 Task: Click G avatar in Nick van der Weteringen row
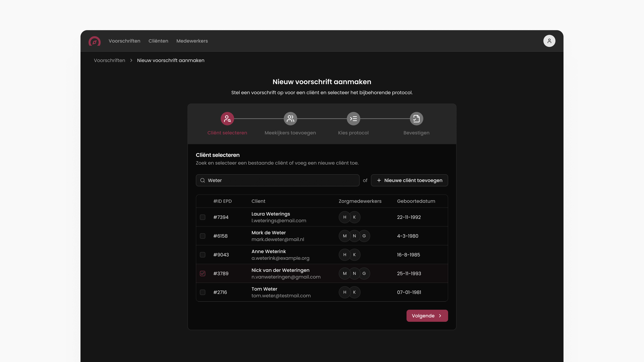tap(364, 273)
